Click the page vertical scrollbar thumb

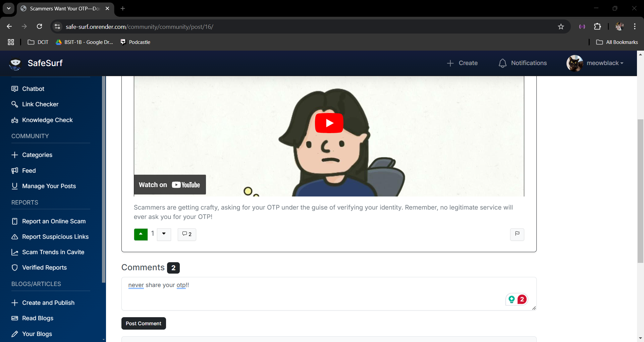pos(640,191)
